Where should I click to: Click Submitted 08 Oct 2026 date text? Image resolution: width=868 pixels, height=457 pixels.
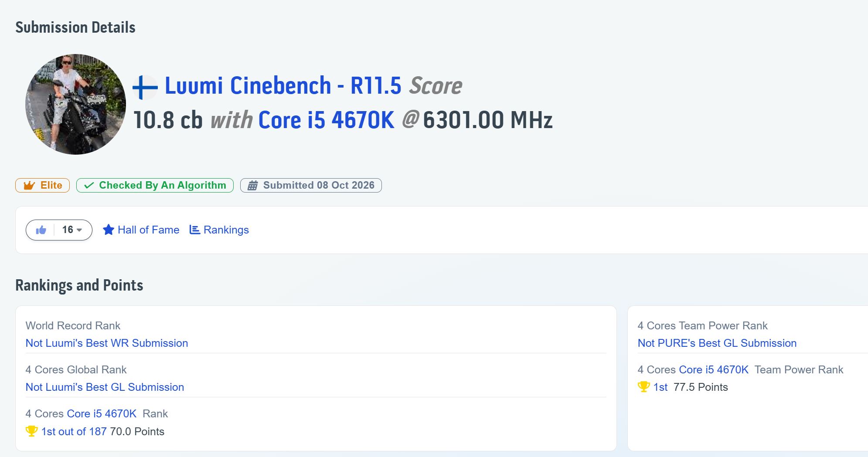coord(319,185)
